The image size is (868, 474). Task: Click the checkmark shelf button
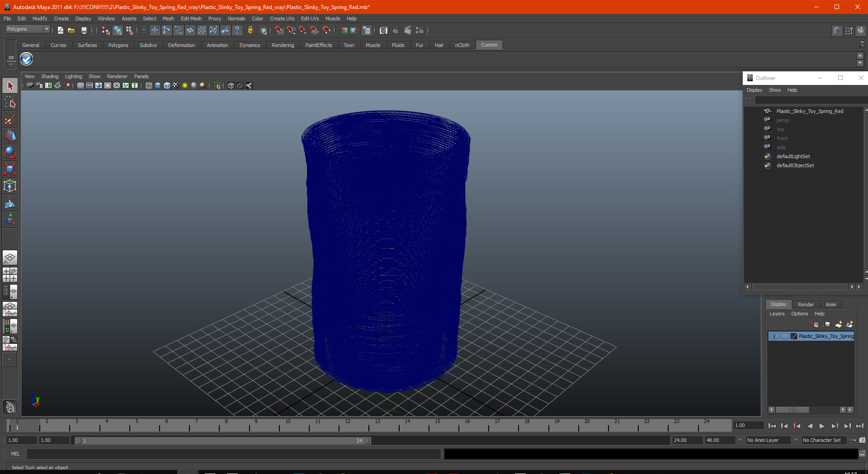tap(27, 59)
